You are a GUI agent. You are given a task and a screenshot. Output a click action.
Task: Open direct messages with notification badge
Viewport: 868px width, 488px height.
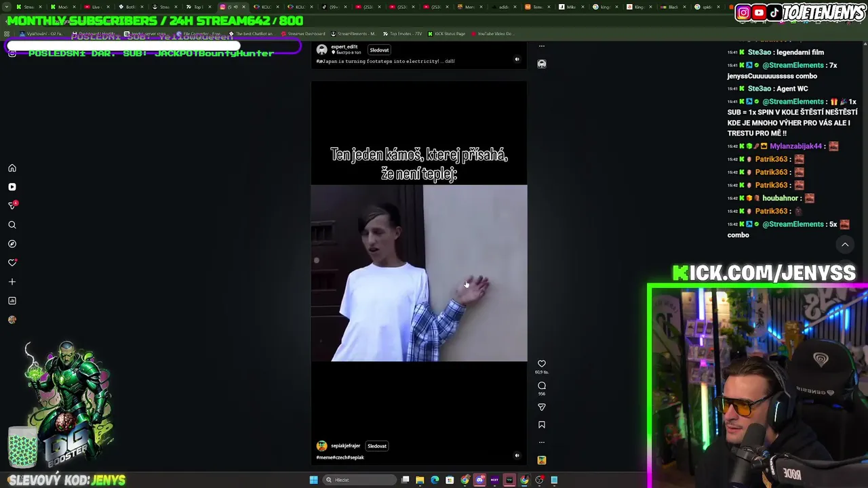(12, 205)
